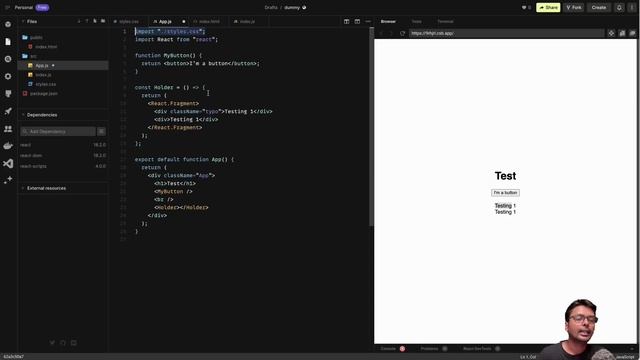Click the first split editor layout icon
Screen dimensions: 640x360
347,21
